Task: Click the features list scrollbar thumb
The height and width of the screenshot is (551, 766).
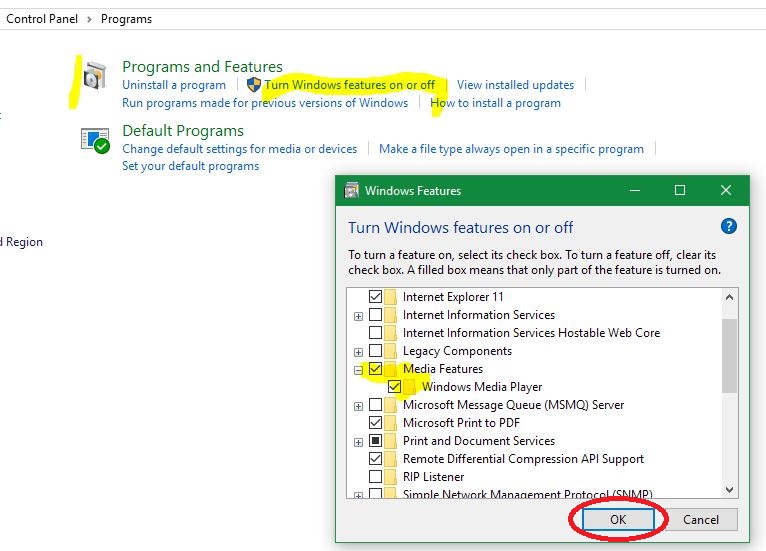Action: 729,356
